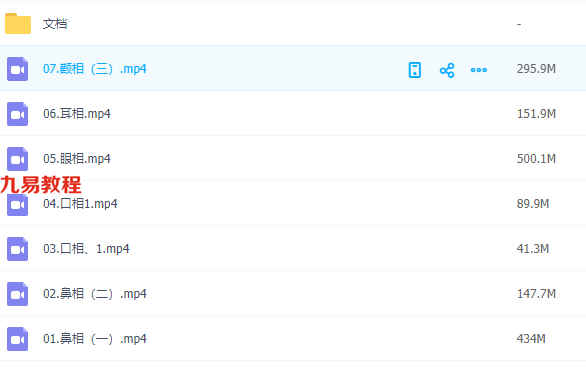Open file 07.额相（三）.mp4
The width and height of the screenshot is (586, 369).
[x=95, y=69]
